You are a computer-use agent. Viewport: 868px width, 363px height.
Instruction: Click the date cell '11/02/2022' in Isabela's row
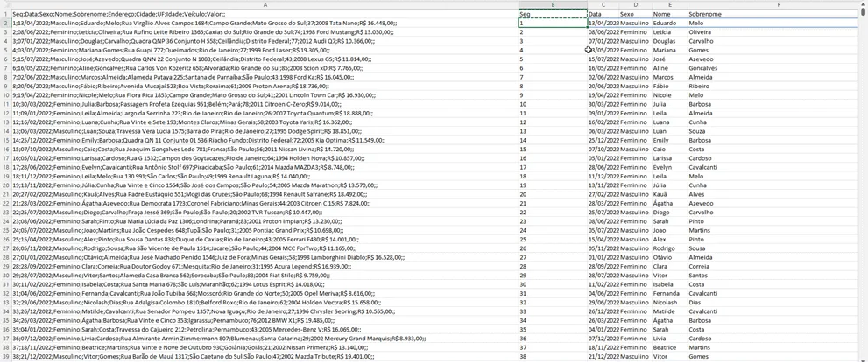pos(603,284)
